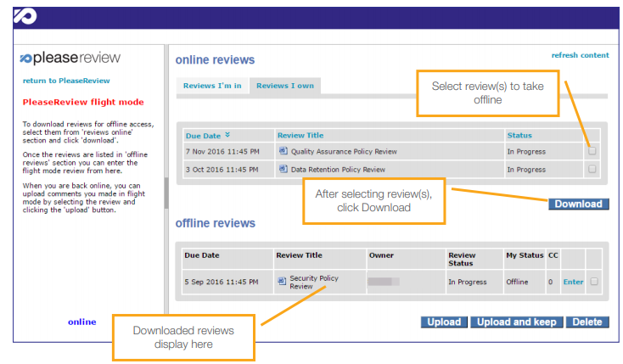Click the 7 Nov 2016 11:45 PM due date

point(222,151)
